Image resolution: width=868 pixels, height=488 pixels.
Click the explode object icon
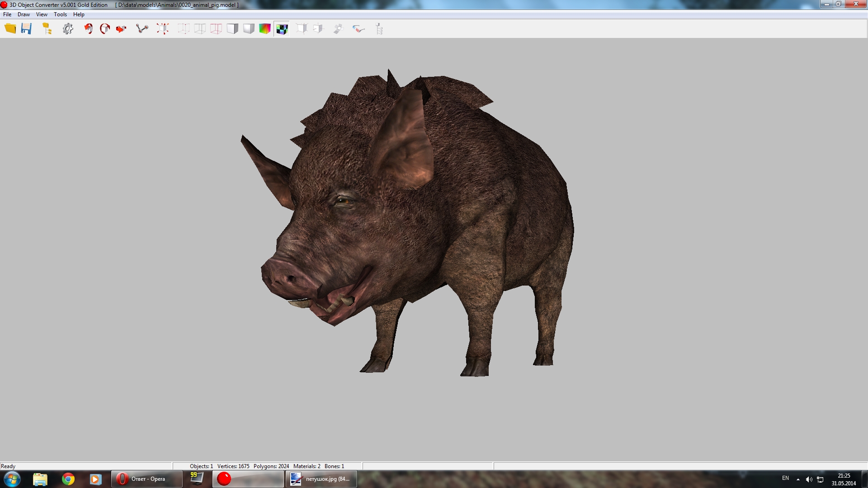click(163, 29)
